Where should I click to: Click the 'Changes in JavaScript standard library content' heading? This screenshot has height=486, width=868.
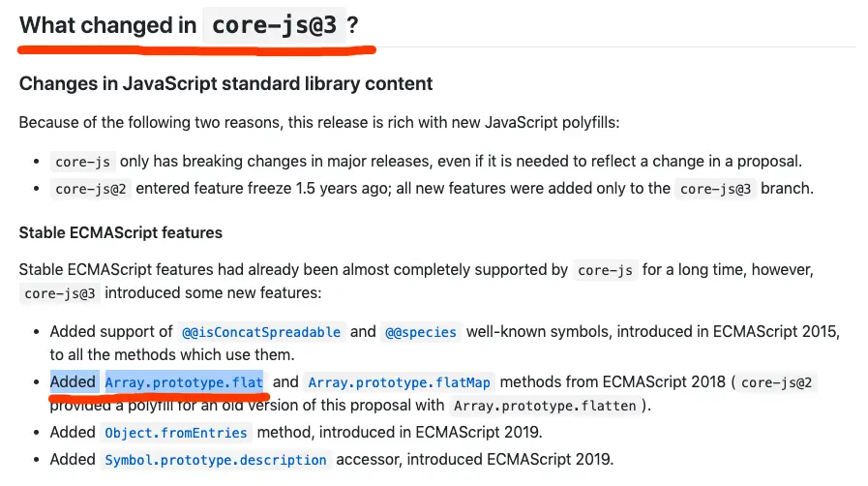tap(225, 83)
